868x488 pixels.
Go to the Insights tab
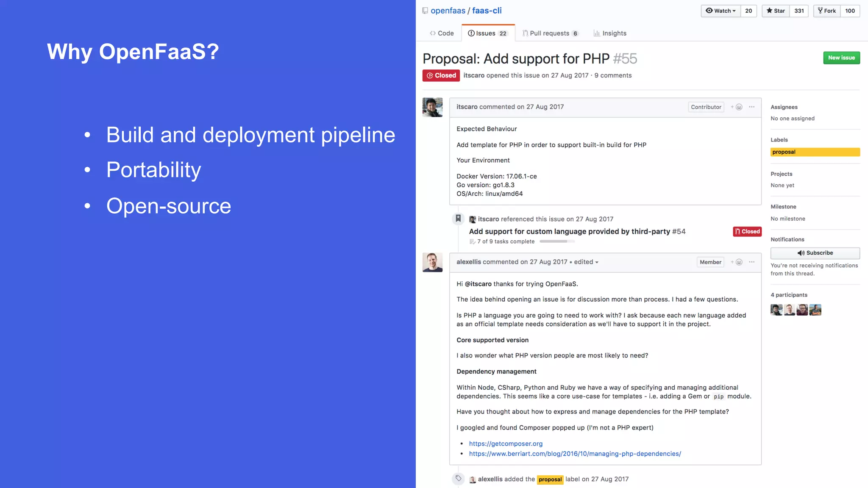(609, 33)
